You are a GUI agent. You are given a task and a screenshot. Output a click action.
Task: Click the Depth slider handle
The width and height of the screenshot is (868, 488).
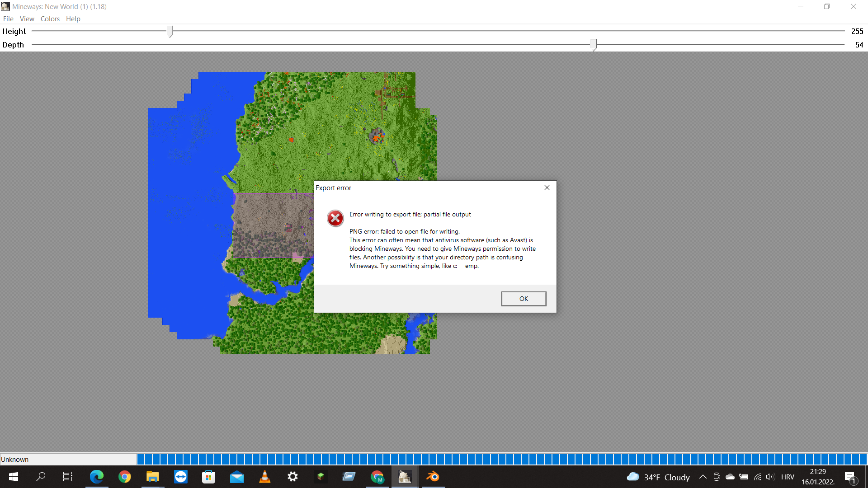594,44
